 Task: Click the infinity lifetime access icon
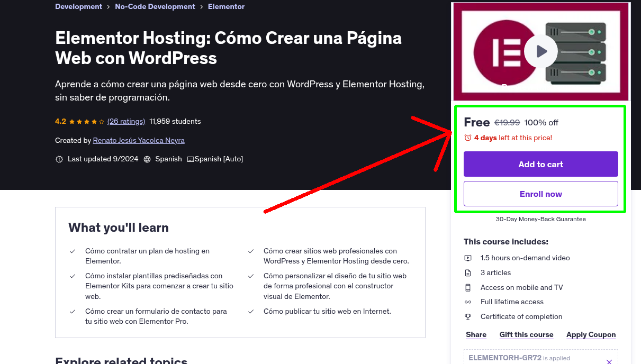(468, 302)
